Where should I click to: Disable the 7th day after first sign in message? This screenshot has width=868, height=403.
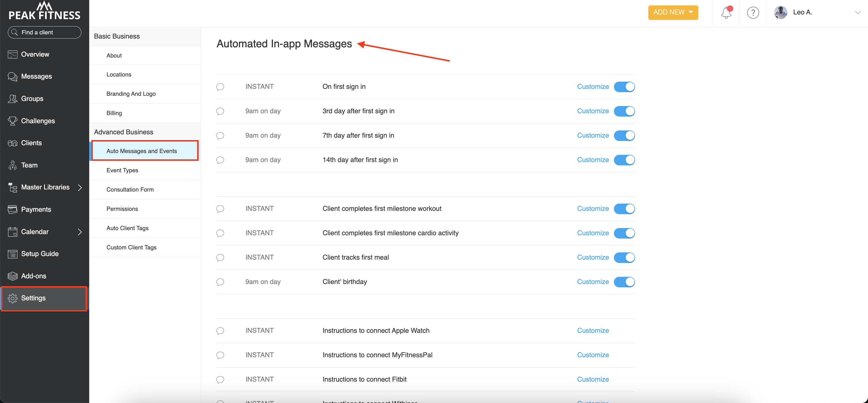[x=624, y=136]
